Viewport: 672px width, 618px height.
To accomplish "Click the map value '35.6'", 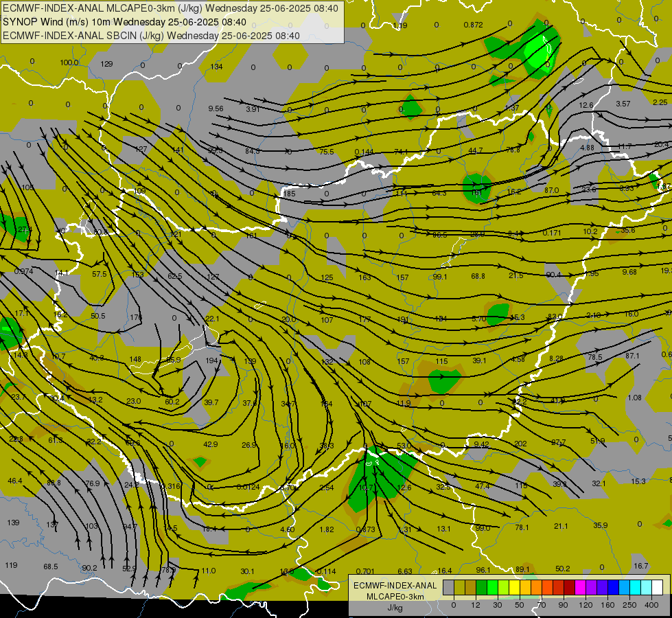I will pos(628,230).
